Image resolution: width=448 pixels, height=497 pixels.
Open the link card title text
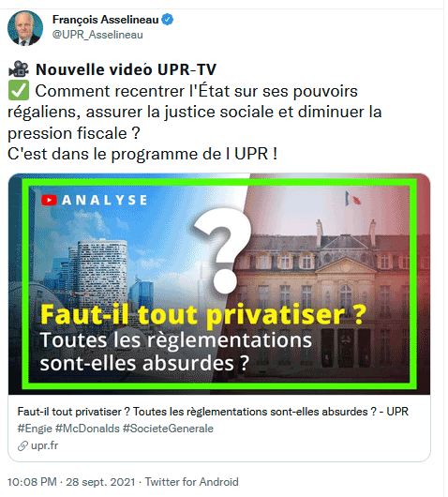[x=213, y=412]
